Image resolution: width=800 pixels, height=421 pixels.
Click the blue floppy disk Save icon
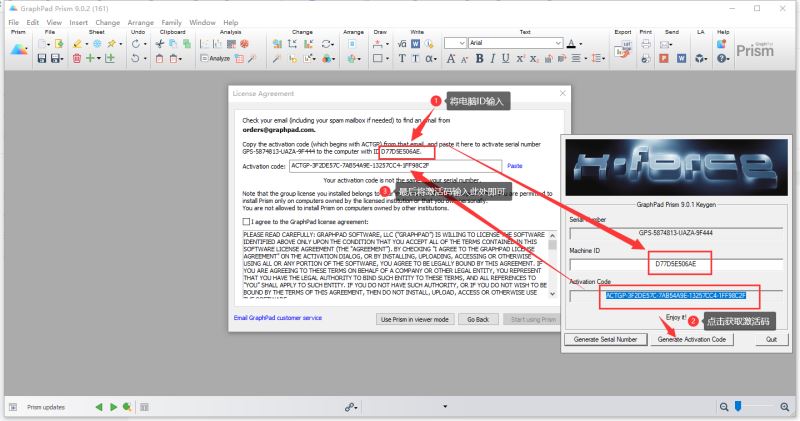[x=42, y=59]
